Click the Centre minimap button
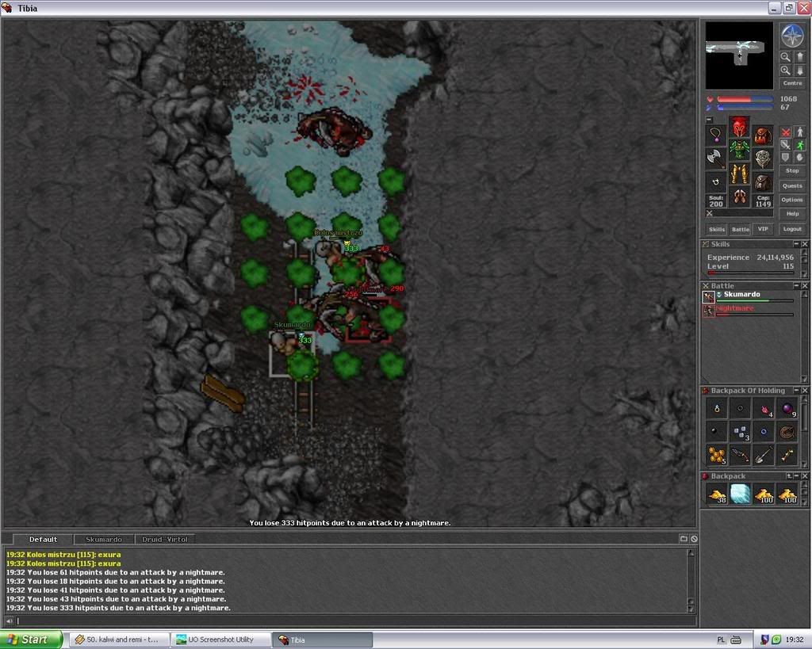The height and width of the screenshot is (649, 812). 792,83
